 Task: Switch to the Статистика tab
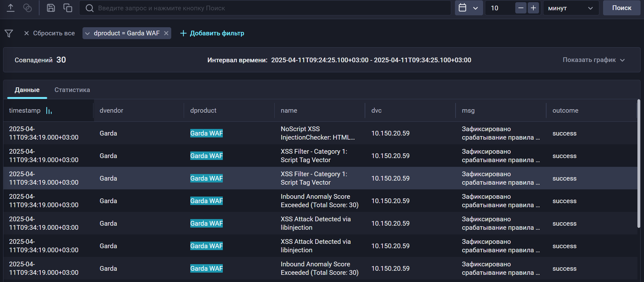tap(72, 90)
